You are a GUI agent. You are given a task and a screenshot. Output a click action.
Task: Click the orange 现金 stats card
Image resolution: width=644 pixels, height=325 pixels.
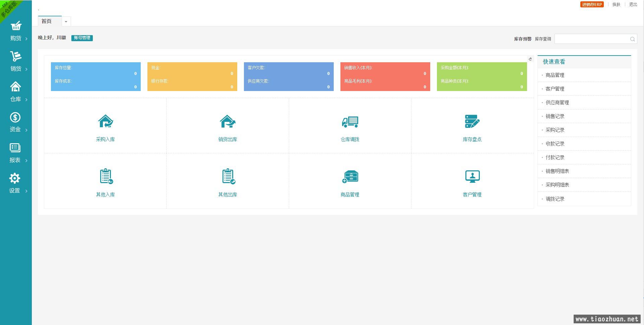(x=192, y=77)
